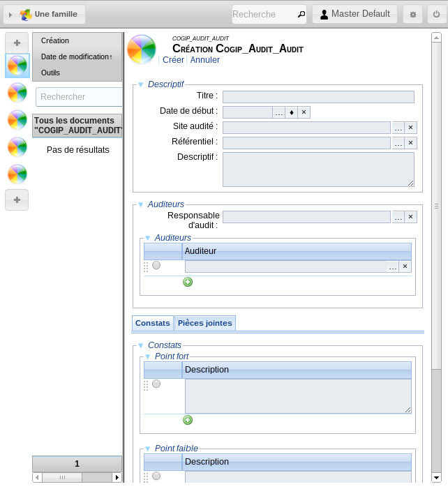Screen dimensions: 448x489
Task: Open the Auditeur row selection dialog
Action: click(x=393, y=266)
